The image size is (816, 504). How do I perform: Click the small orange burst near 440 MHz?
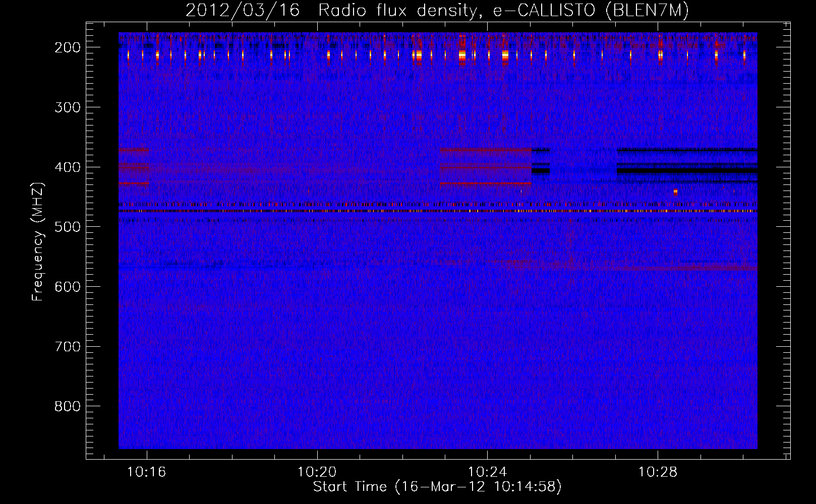(x=675, y=192)
